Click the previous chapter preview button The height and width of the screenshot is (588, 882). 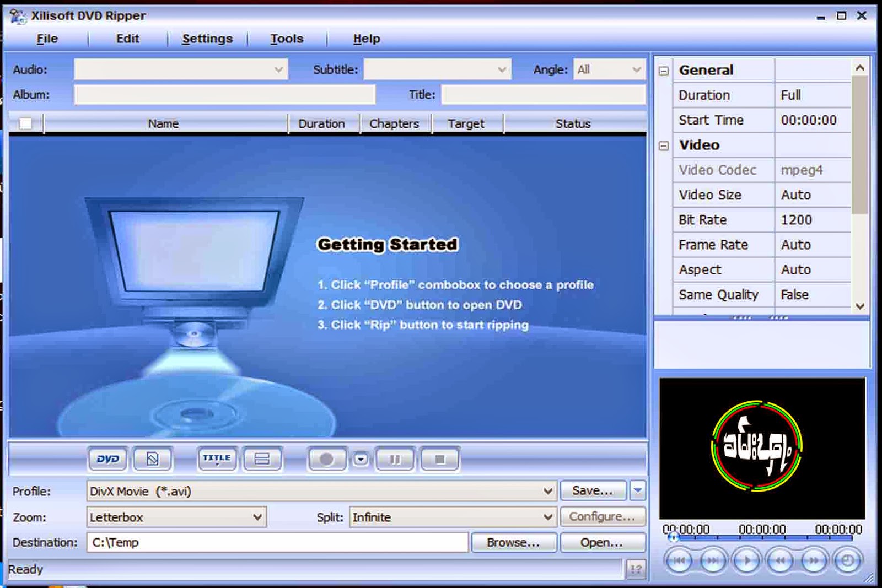tap(679, 561)
